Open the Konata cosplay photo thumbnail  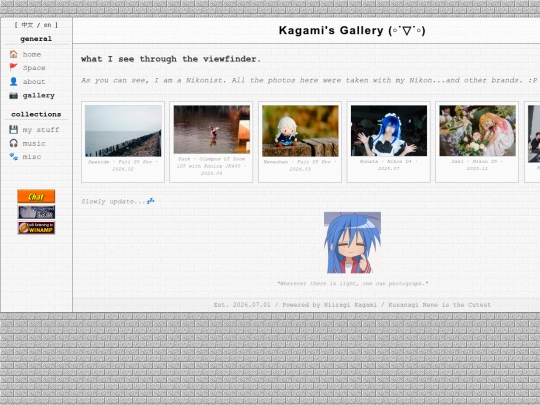389,131
